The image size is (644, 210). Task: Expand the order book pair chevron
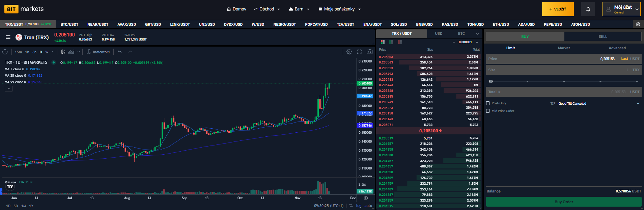pos(477,34)
